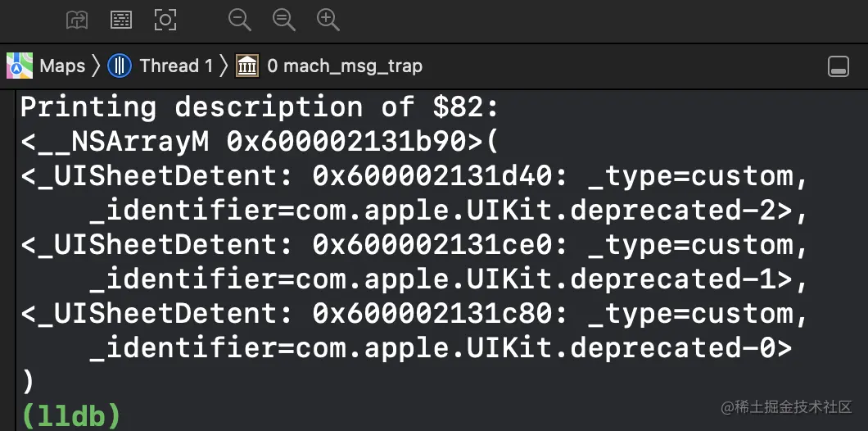Click the deprecated-2 identifier line
The image size is (868, 431).
[449, 211]
